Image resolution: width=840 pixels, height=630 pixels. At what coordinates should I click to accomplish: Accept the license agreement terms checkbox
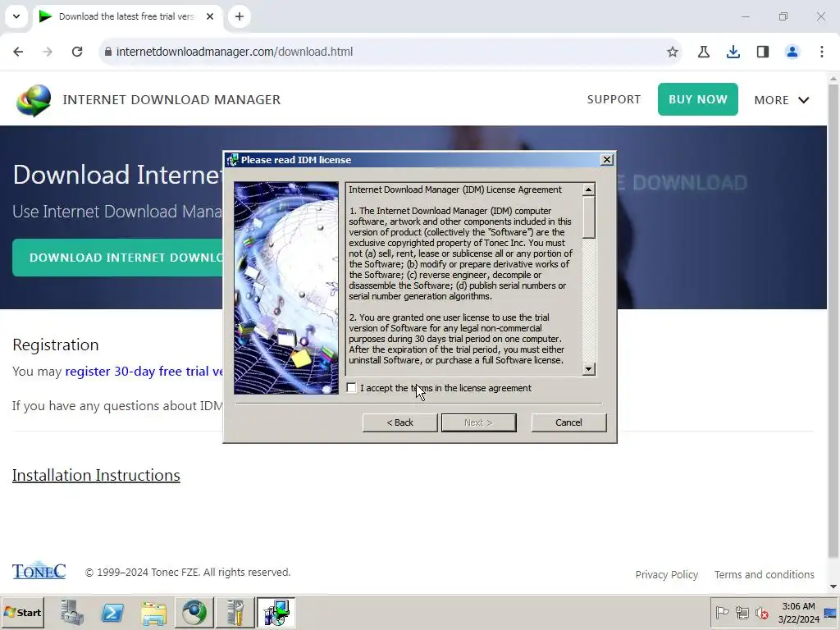tap(351, 388)
